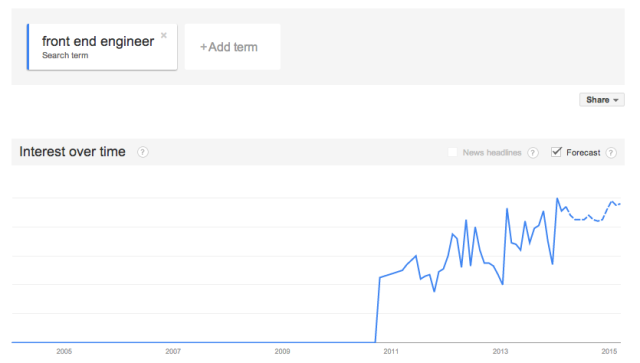The image size is (640, 363).
Task: Click the Interest over time heading
Action: tap(72, 151)
